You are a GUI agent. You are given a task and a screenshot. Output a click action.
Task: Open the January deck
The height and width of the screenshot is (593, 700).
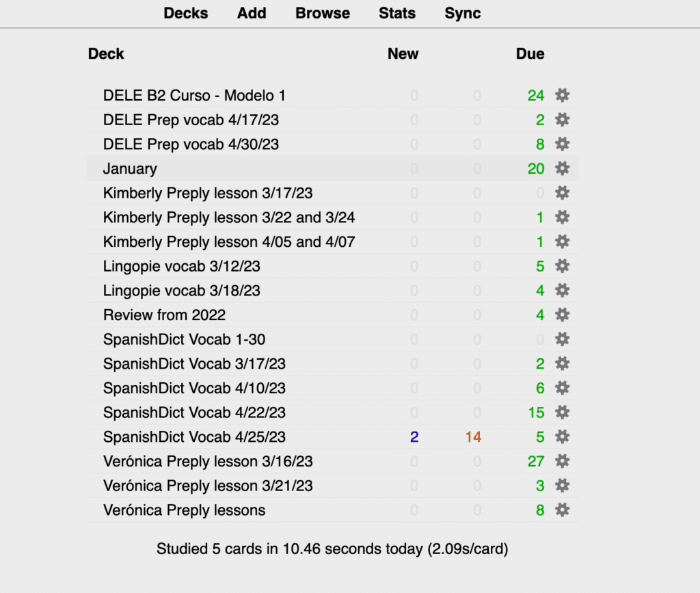coord(129,168)
